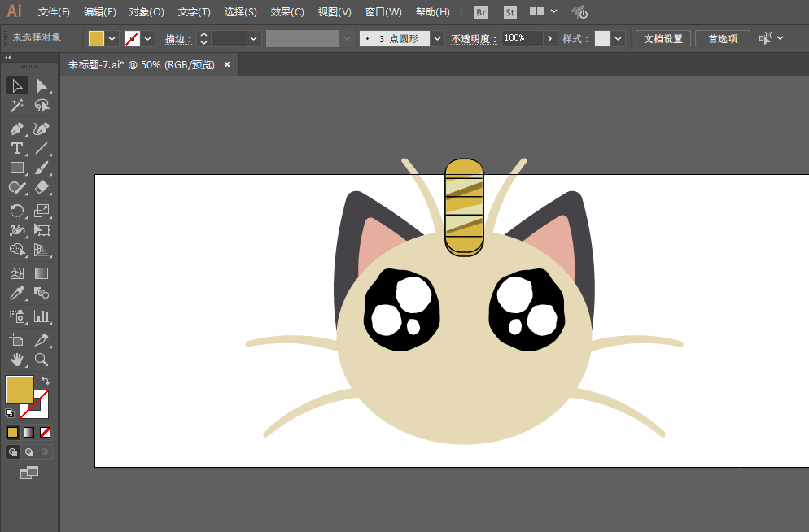Activate the Rotate tool
This screenshot has height=532, width=809.
point(17,211)
